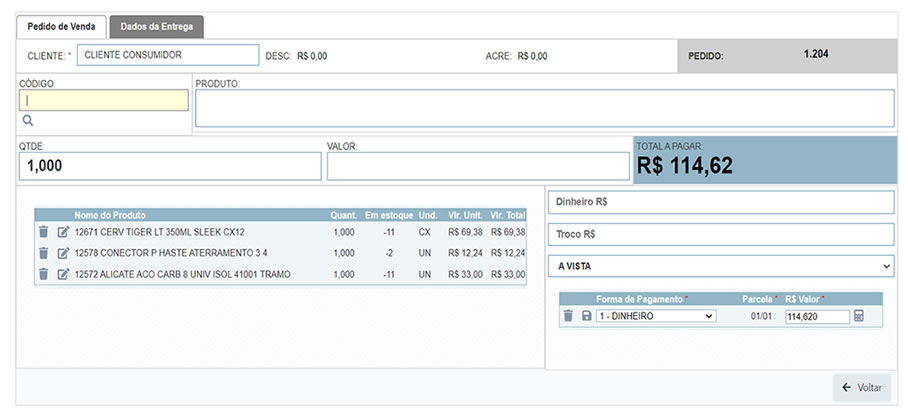This screenshot has height=408, width=908.
Task: Remove the ALICATE ACO CARB product
Action: (43, 274)
